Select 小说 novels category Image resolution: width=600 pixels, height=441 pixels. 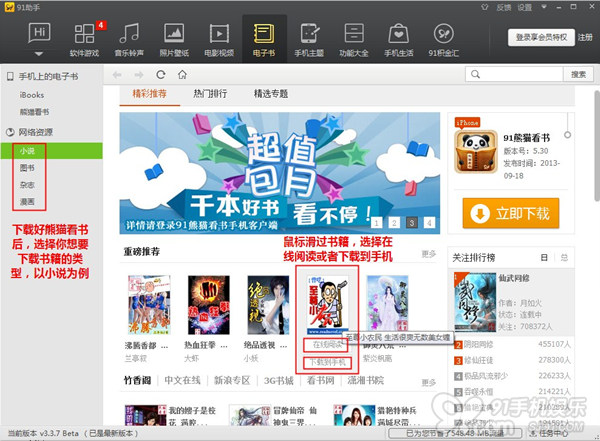pos(51,151)
